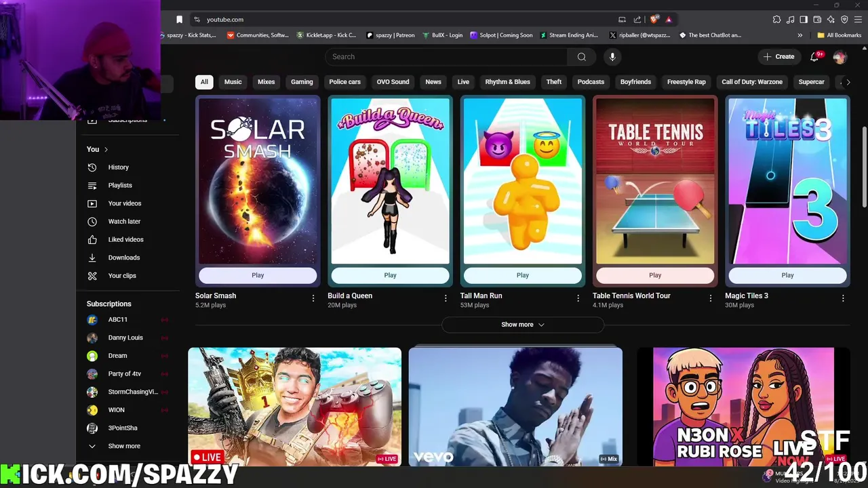This screenshot has width=868, height=488.
Task: Open the Dream subscription channel
Action: pyautogui.click(x=117, y=356)
